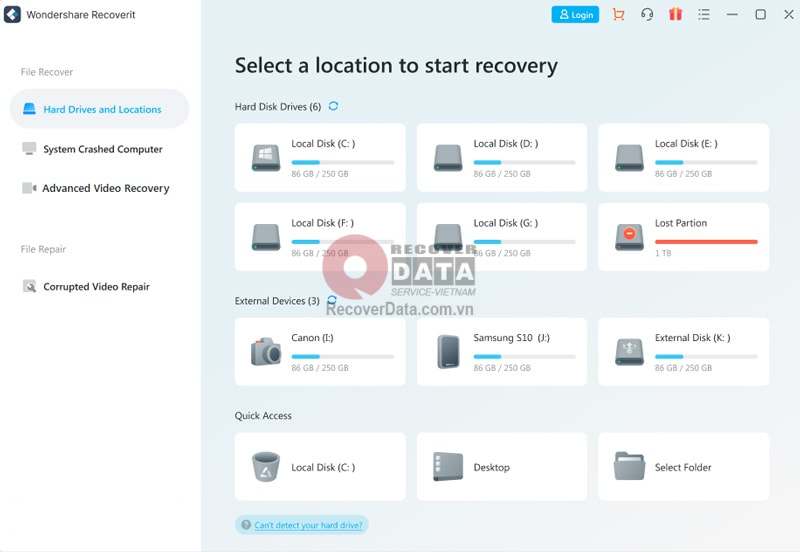Select Local Disk (E:) label
The width and height of the screenshot is (800, 552).
[x=686, y=144]
